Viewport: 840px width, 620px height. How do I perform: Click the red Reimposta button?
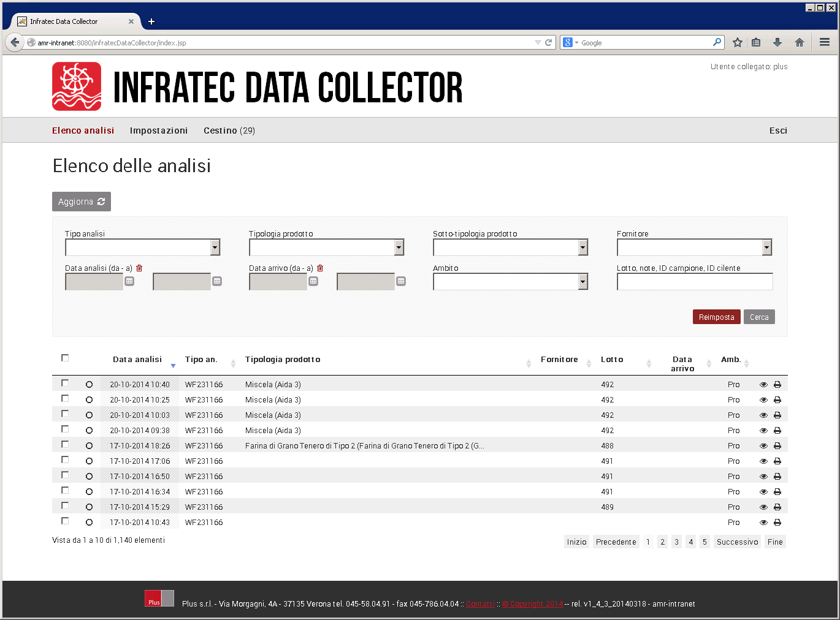[x=717, y=317]
